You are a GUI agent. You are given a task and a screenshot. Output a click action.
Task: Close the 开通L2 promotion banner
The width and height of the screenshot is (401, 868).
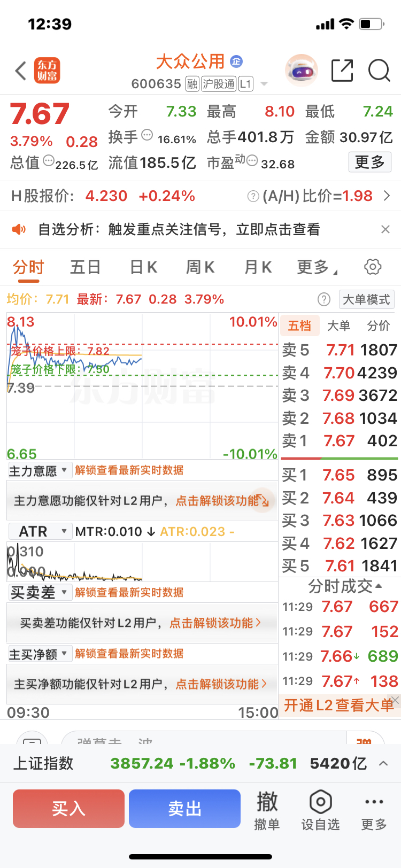tap(395, 700)
